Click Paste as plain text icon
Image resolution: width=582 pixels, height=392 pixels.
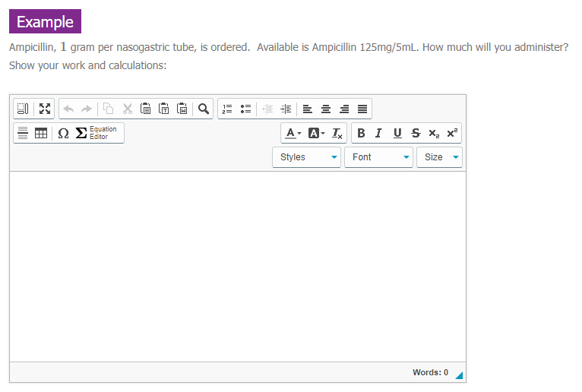tap(163, 109)
